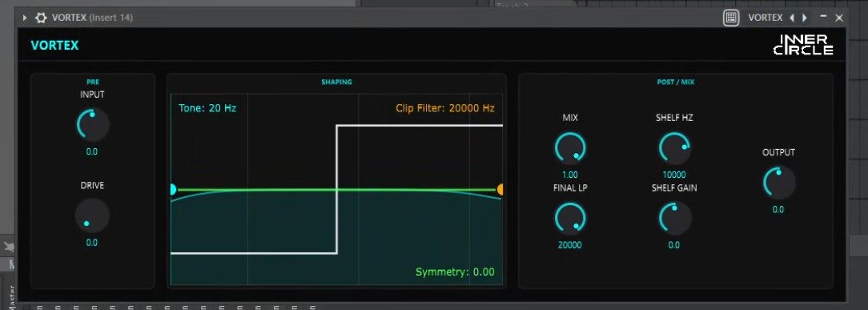The height and width of the screenshot is (310, 868).
Task: Open the preset browser grid icon
Action: coord(731,18)
